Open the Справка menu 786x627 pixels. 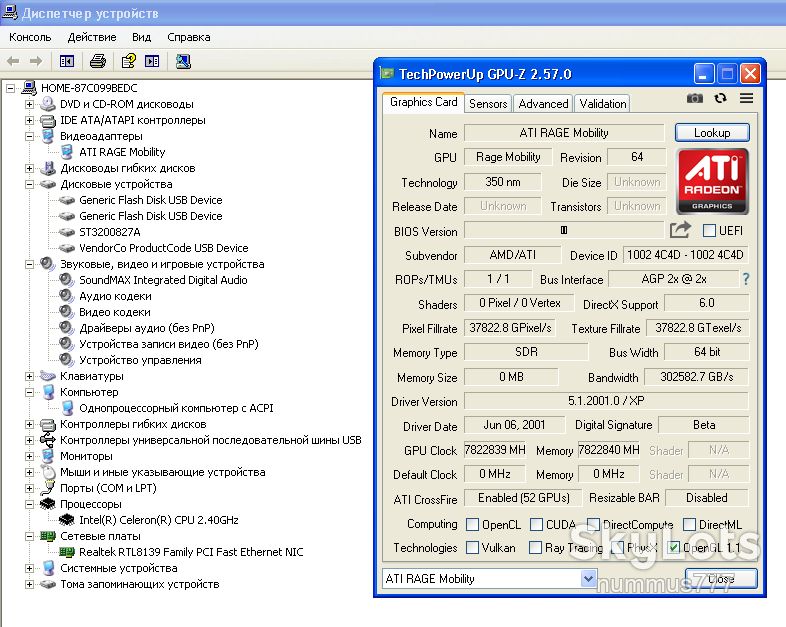point(189,37)
